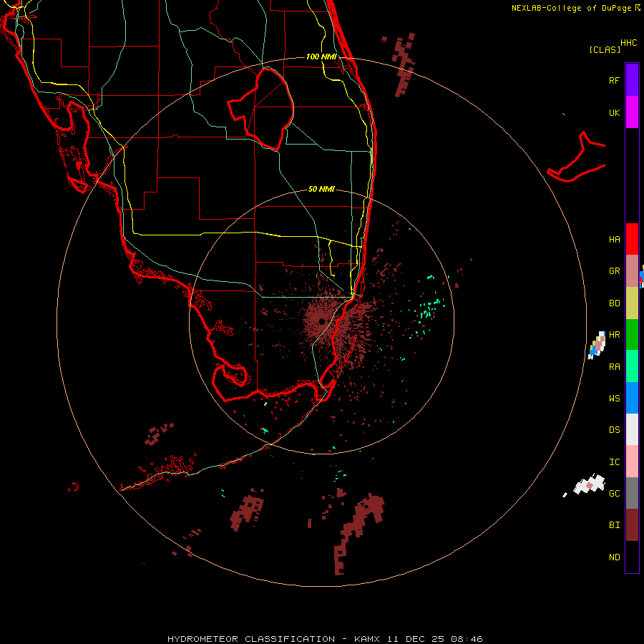Click the UK magenta legend swatch

632,112
